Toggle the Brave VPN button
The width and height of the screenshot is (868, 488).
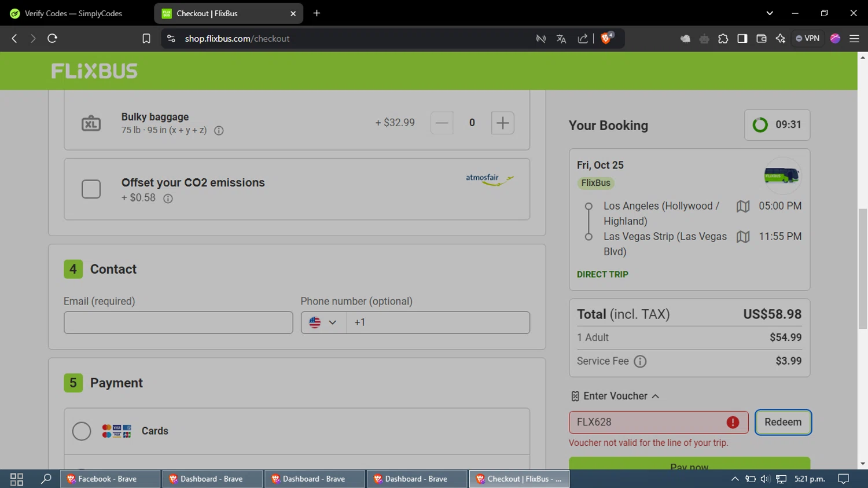807,39
